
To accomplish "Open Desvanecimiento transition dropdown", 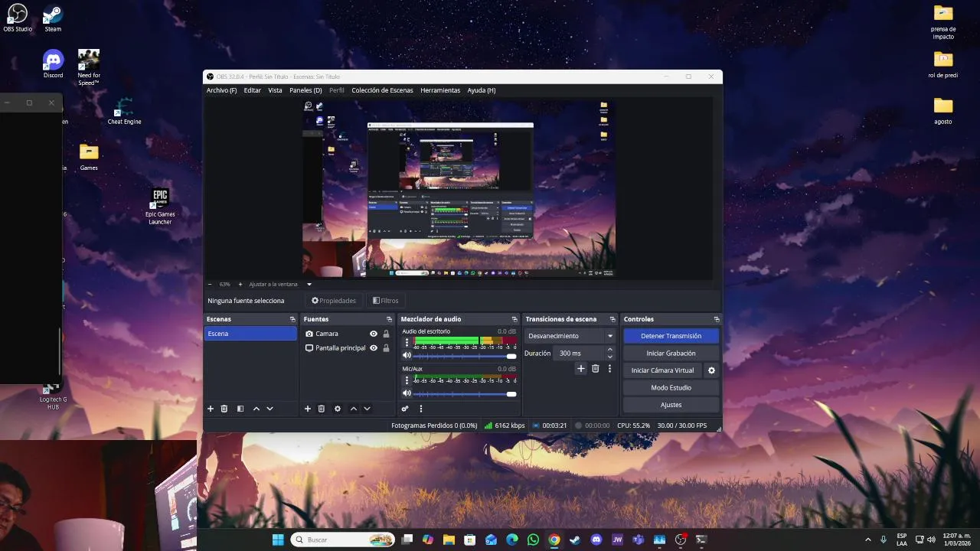I will tap(570, 336).
